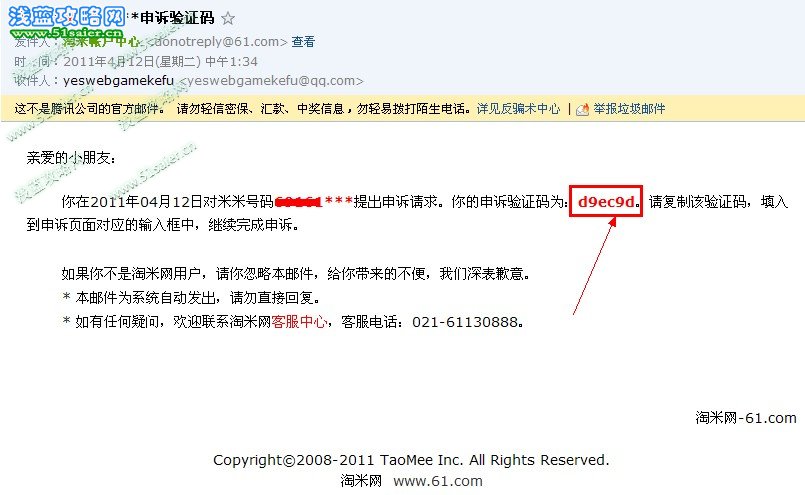Click the donotreply@61.com sender address
Viewport: 805px width, 495px height.
pos(218,42)
